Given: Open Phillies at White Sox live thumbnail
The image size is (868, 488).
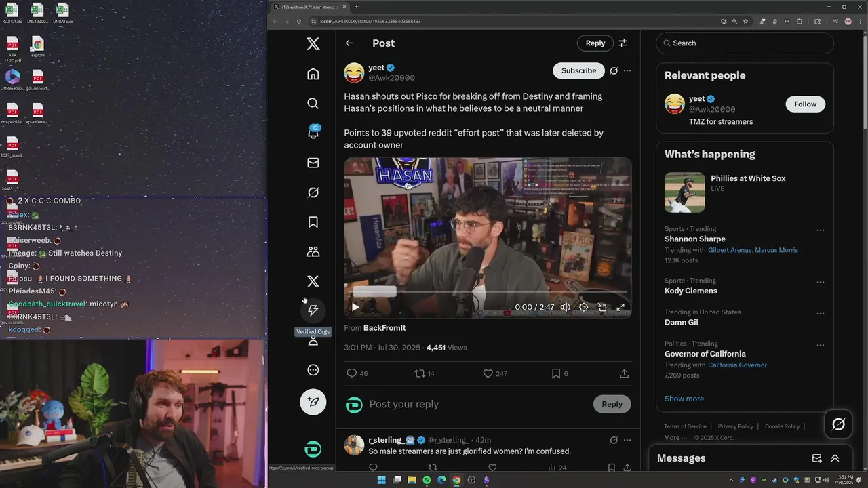Looking at the screenshot, I should tap(684, 192).
